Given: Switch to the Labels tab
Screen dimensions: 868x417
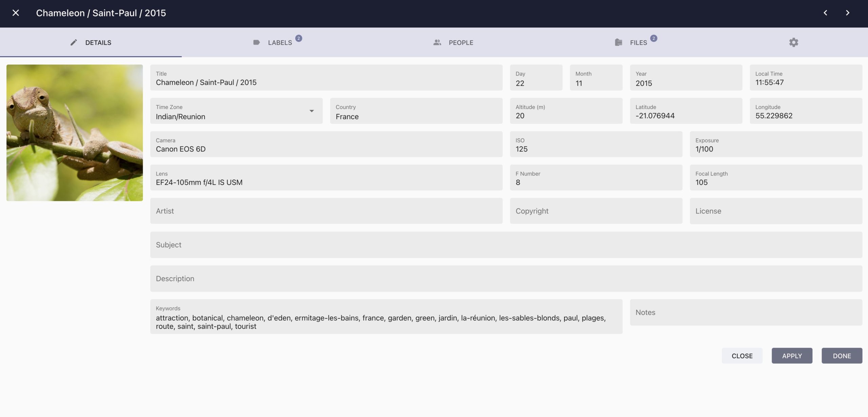Looking at the screenshot, I should [x=280, y=43].
